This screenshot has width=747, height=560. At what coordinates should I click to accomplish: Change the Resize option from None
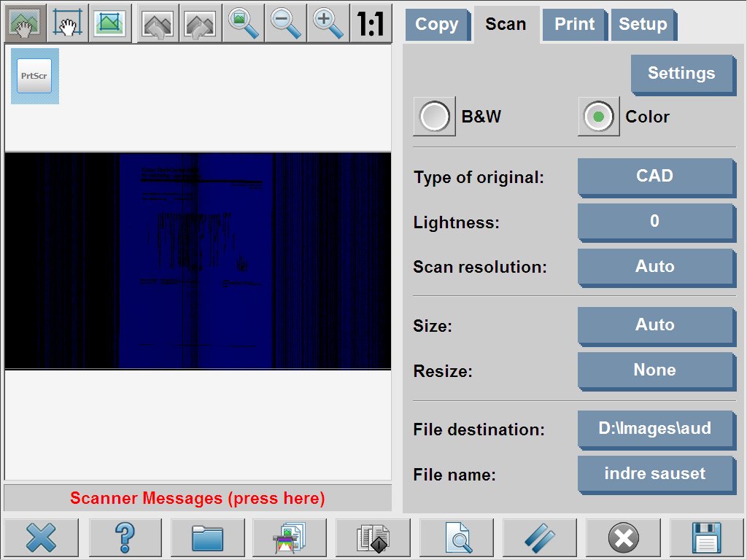[x=655, y=370]
